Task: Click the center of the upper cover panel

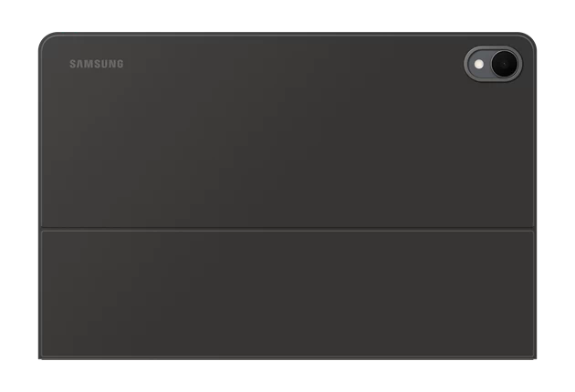Action: (x=287, y=131)
